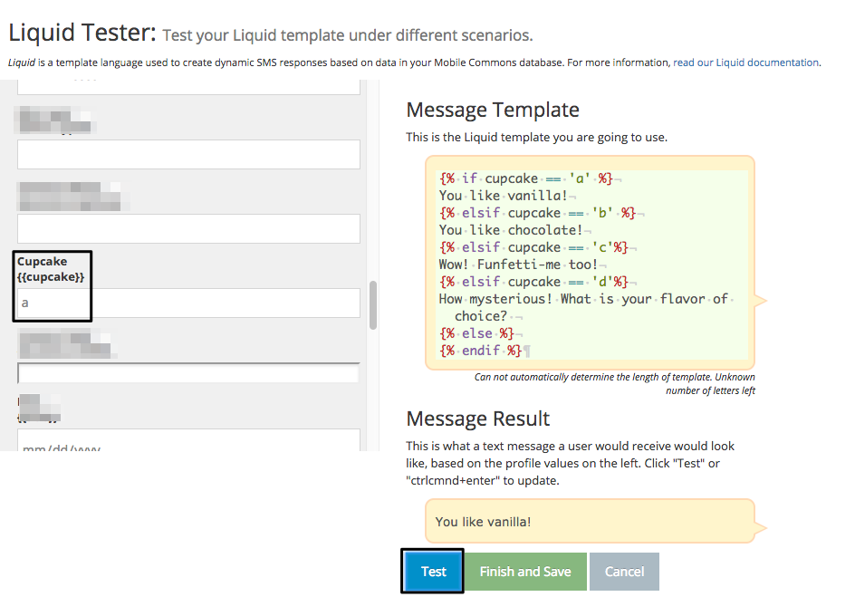Click the Cupcake {{cupcake}} field label
855x616 pixels.
pyautogui.click(x=51, y=269)
